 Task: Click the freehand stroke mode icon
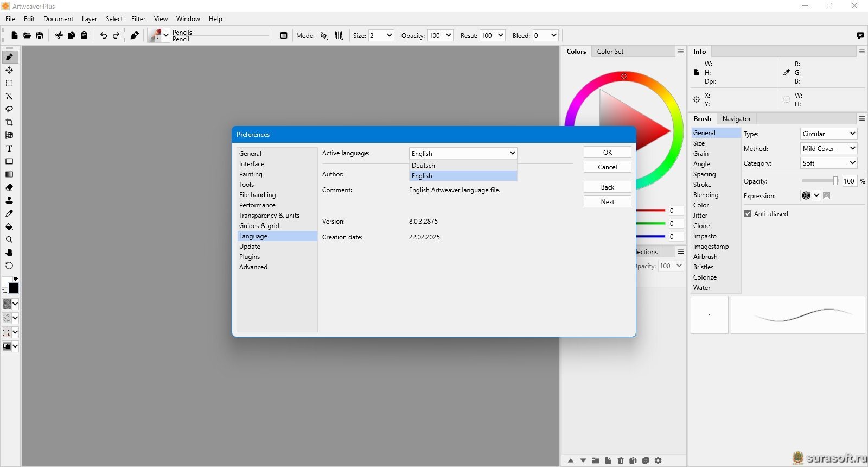[x=324, y=35]
